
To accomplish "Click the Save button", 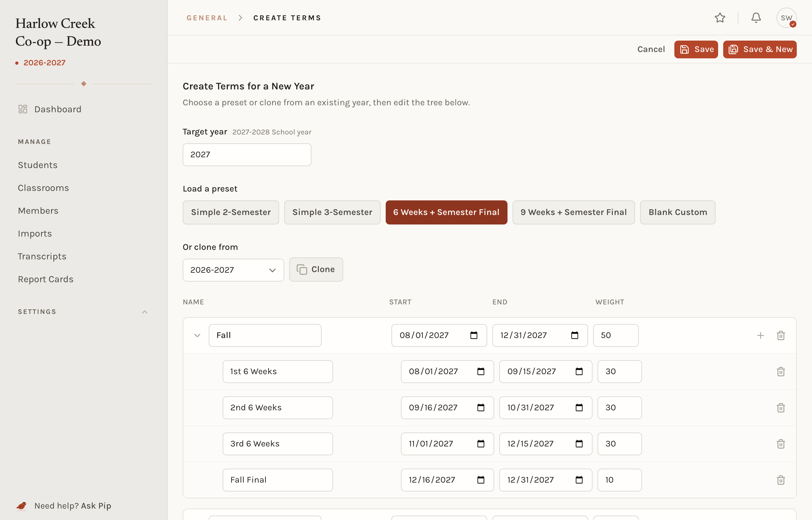I will pos(696,49).
